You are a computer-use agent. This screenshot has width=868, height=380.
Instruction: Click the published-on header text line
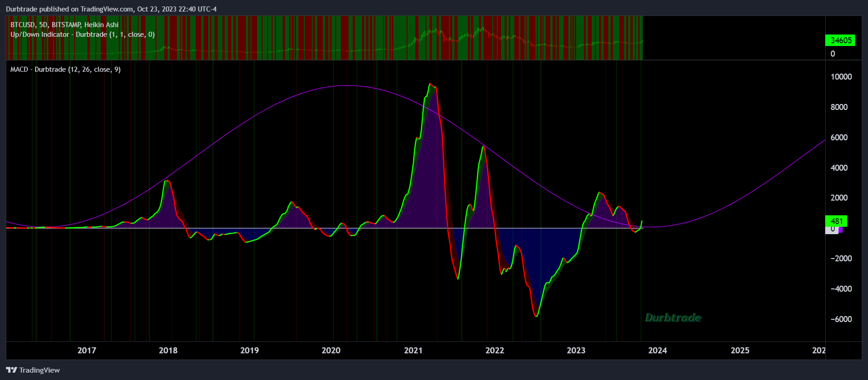point(111,9)
